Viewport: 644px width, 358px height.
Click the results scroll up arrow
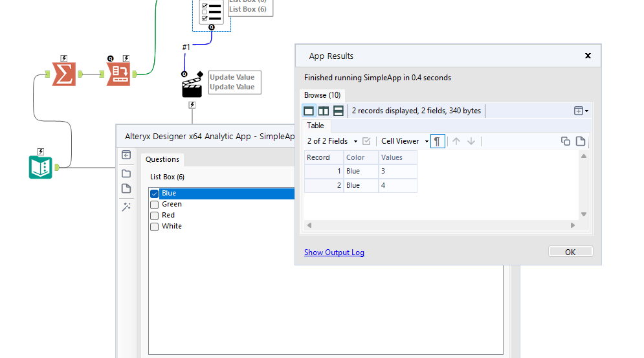point(584,156)
